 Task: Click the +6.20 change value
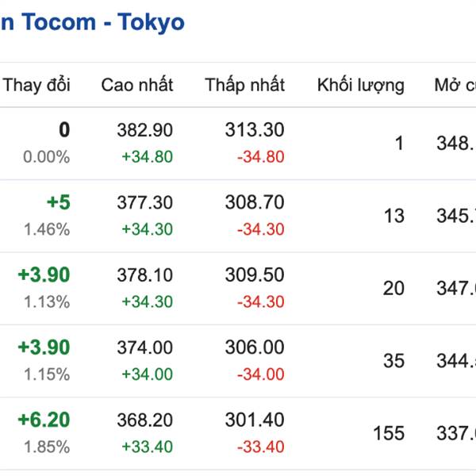44,420
